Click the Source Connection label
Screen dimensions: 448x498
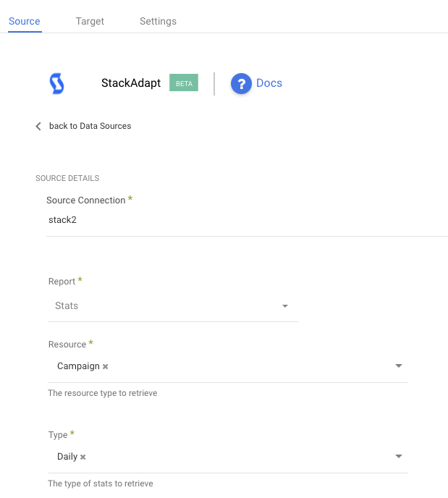point(85,201)
